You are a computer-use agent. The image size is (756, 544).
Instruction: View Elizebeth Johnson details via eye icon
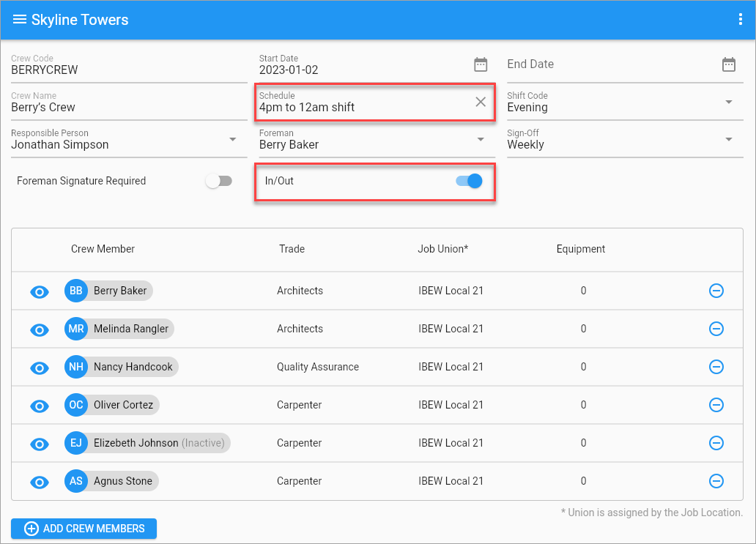click(40, 444)
